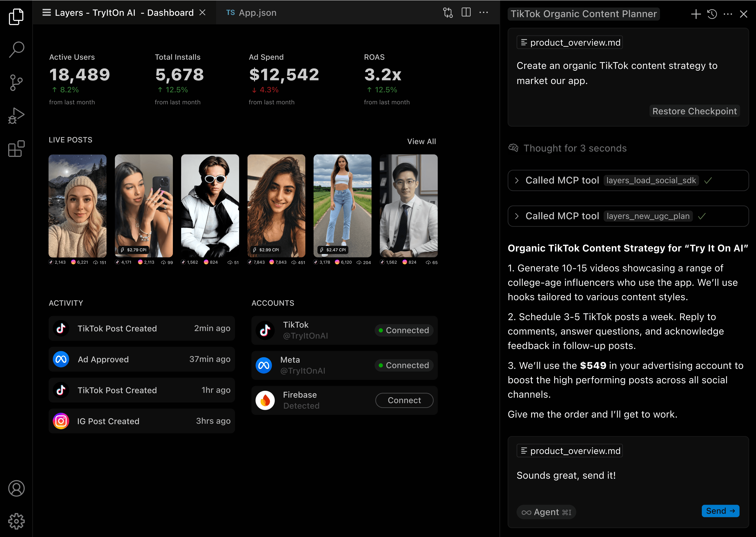The height and width of the screenshot is (537, 756).
Task: Open the Accounts profile icon
Action: [x=16, y=488]
